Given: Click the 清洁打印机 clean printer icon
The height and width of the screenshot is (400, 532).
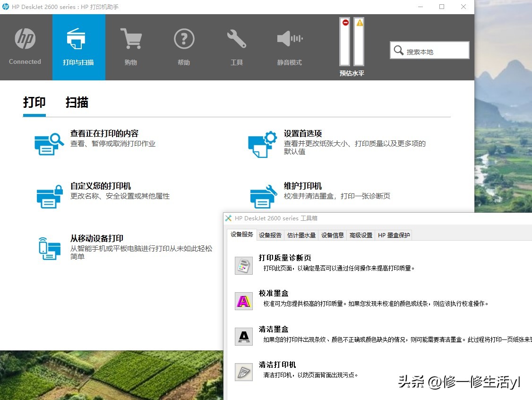Looking at the screenshot, I should tap(243, 372).
